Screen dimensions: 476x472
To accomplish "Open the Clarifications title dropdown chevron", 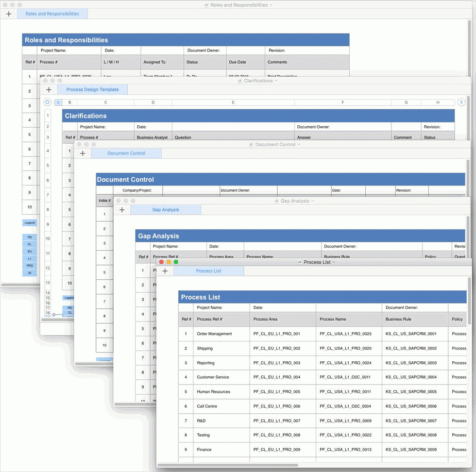I will point(276,81).
